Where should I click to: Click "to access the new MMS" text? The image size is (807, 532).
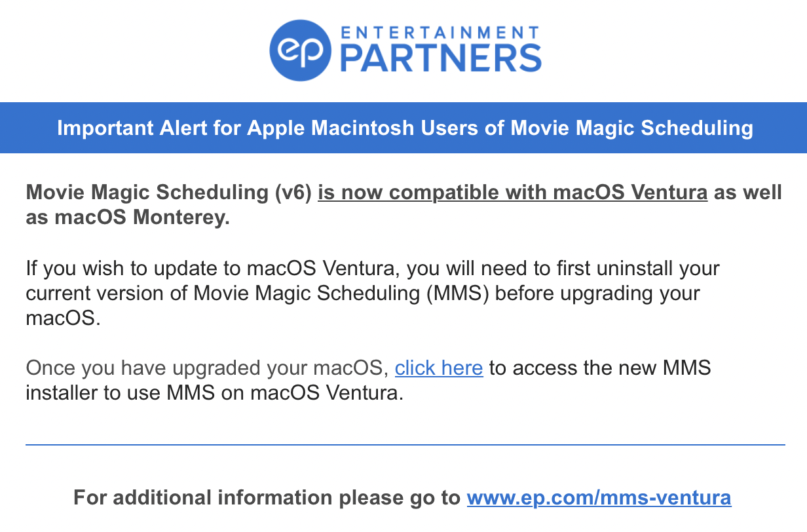pyautogui.click(x=599, y=368)
